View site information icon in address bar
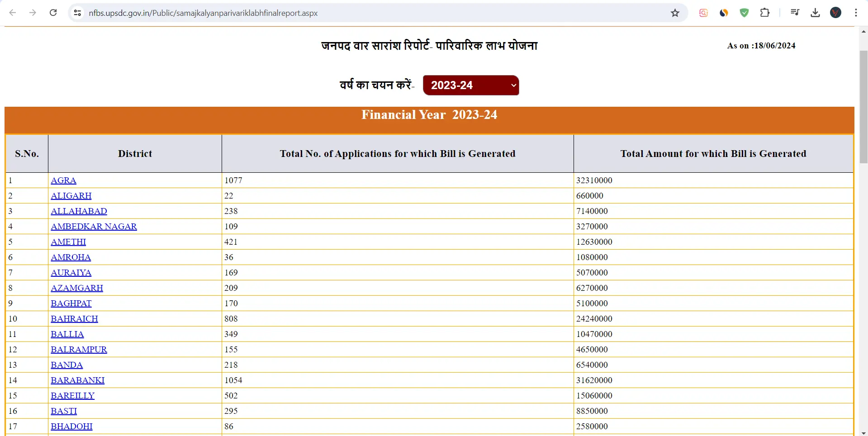The image size is (868, 436). click(78, 13)
